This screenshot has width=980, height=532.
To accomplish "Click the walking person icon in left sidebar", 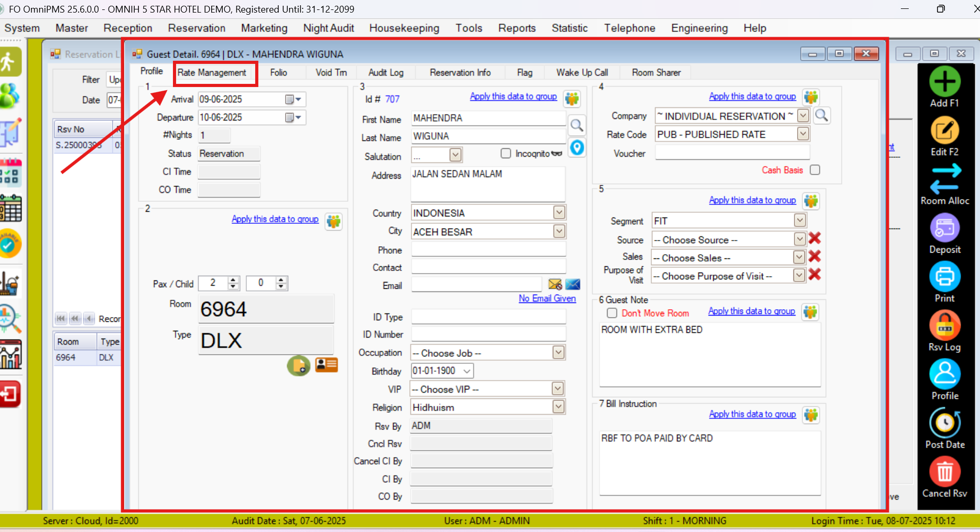I will click(x=10, y=62).
